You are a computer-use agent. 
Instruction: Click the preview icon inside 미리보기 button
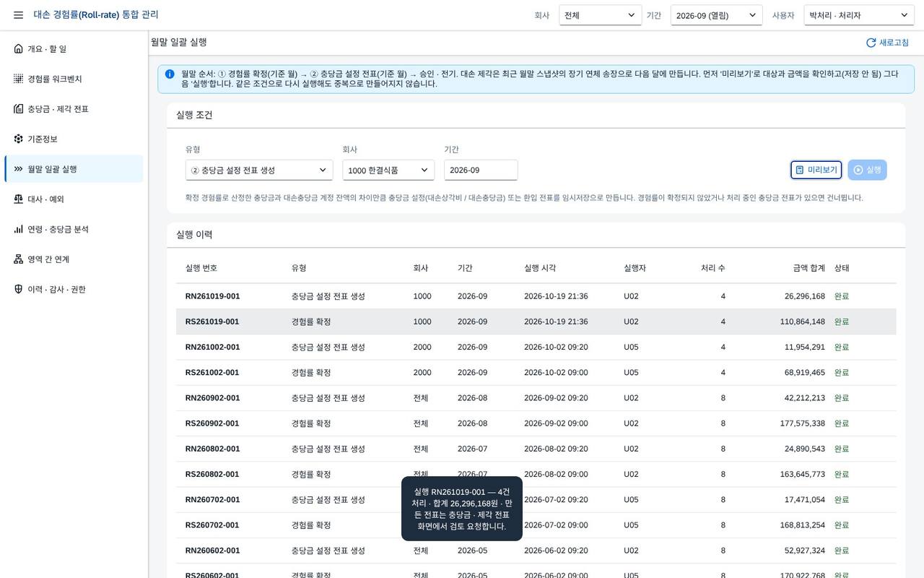click(x=800, y=170)
